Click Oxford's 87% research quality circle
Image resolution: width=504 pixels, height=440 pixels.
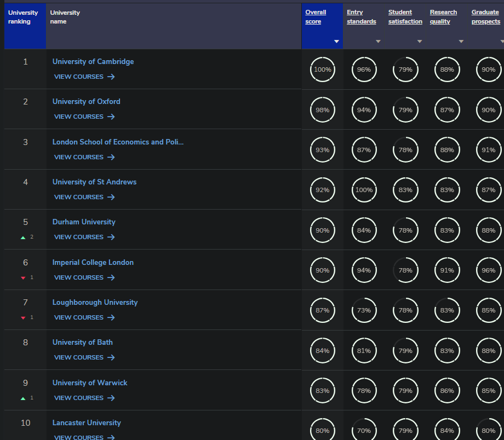[x=447, y=110]
